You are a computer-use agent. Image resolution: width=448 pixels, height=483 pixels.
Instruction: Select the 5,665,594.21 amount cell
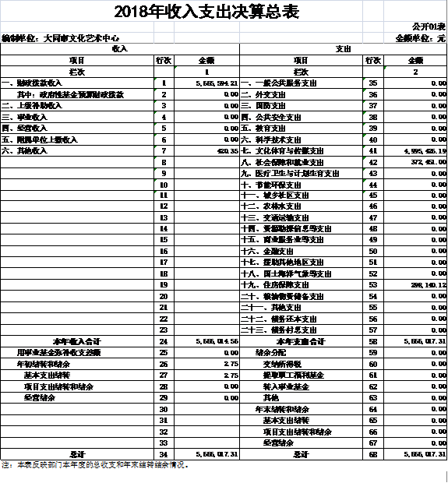pyautogui.click(x=206, y=83)
